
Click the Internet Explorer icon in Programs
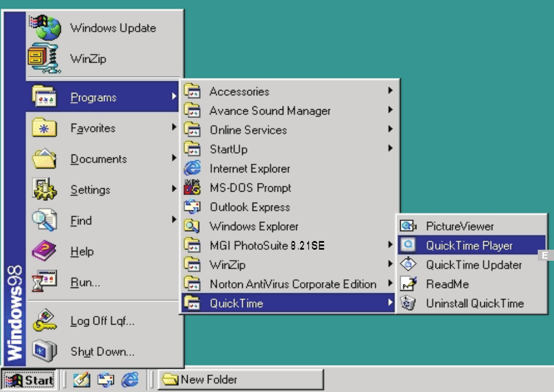coord(192,168)
